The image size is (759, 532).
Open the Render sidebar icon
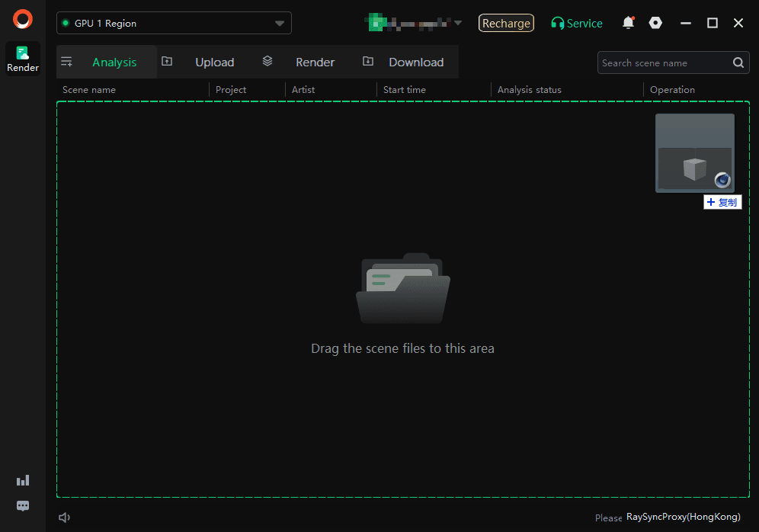(23, 59)
